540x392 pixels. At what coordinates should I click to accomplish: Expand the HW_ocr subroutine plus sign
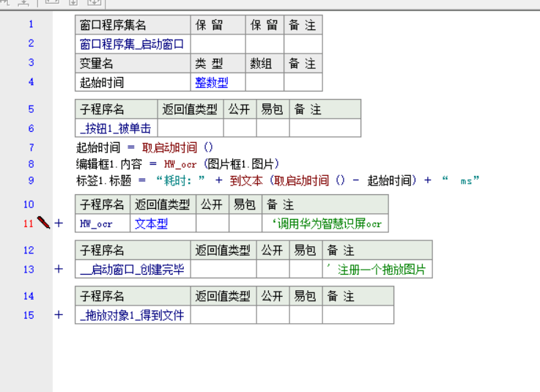[59, 223]
